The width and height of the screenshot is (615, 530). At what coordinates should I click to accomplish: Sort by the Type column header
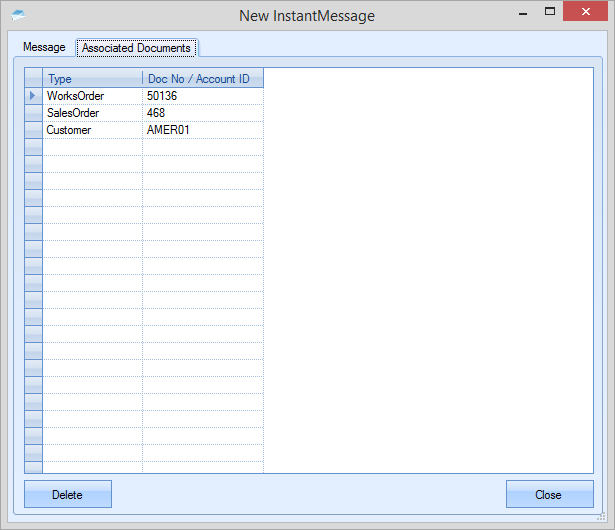[x=92, y=79]
